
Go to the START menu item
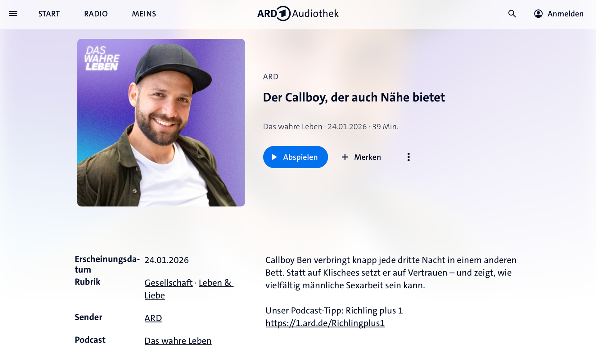(x=49, y=14)
